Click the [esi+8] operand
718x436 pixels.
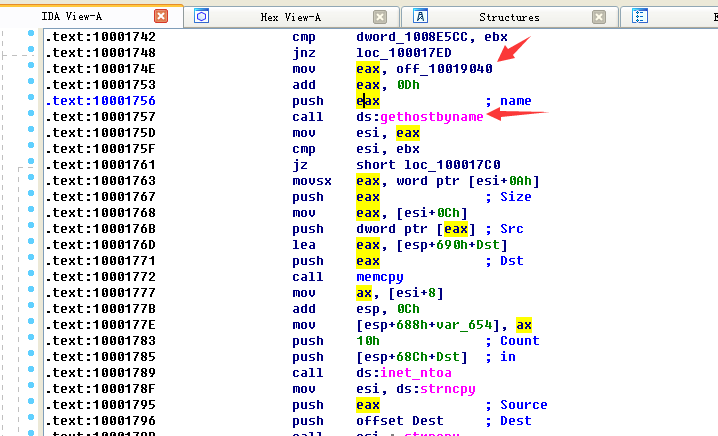point(416,293)
